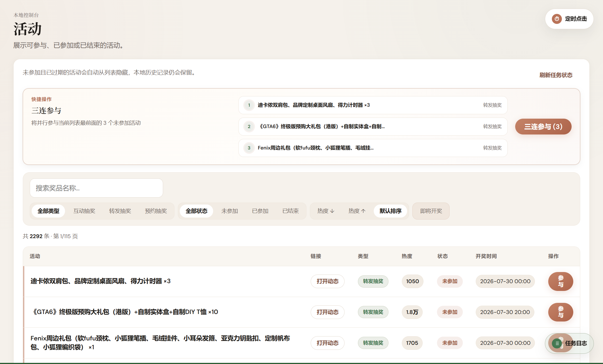The image size is (603, 364).
Task: Sort by 热度 descending arrow
Action: (x=326, y=211)
